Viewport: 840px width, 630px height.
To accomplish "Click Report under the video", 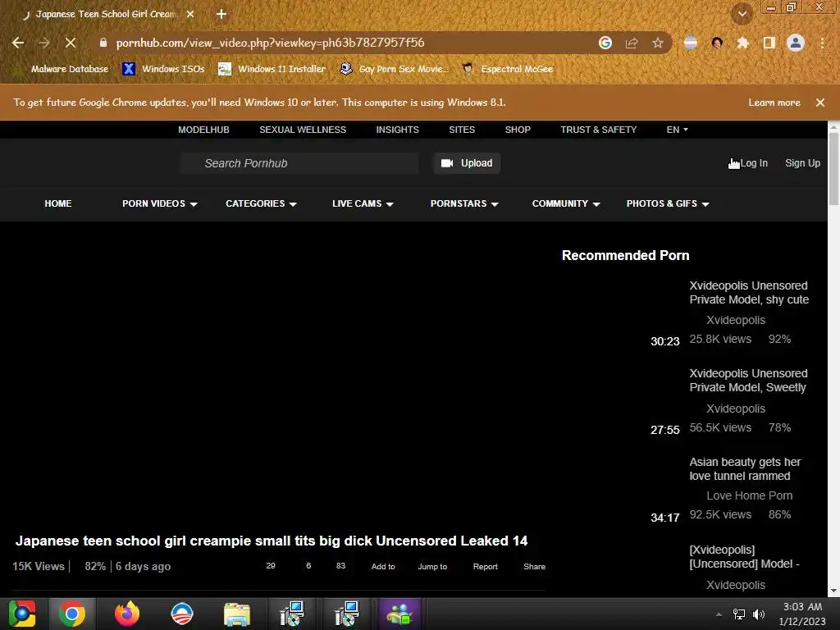I will (486, 566).
